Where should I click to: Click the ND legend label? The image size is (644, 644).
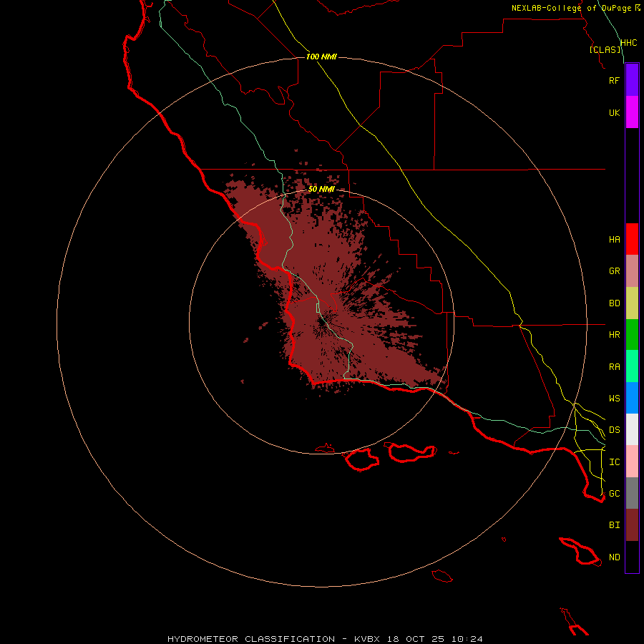pyautogui.click(x=614, y=557)
